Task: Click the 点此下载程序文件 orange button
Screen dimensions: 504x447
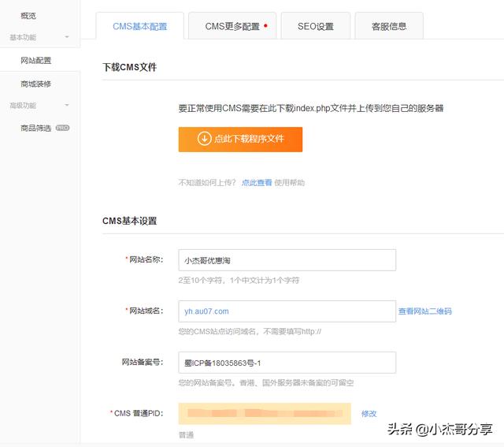Action: coord(240,140)
